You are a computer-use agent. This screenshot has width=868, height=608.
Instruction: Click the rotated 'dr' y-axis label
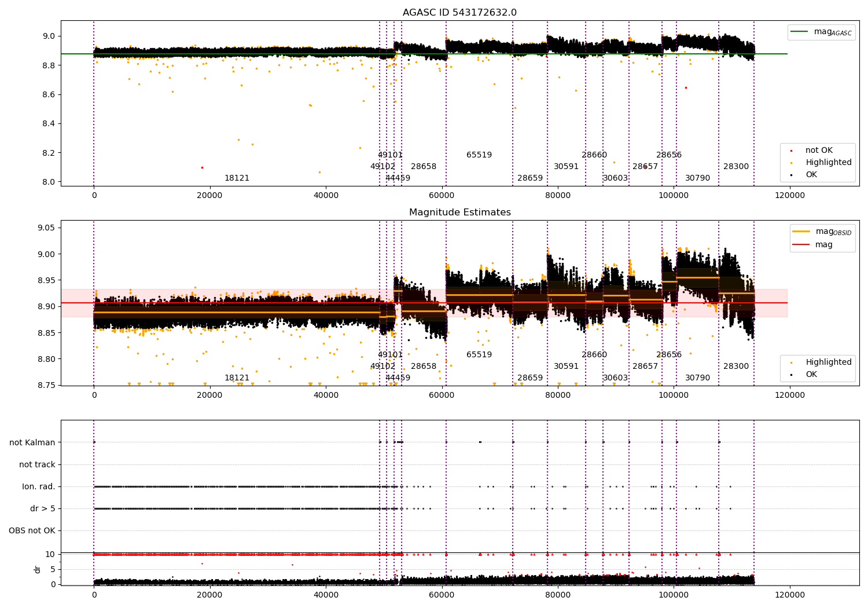click(38, 569)
